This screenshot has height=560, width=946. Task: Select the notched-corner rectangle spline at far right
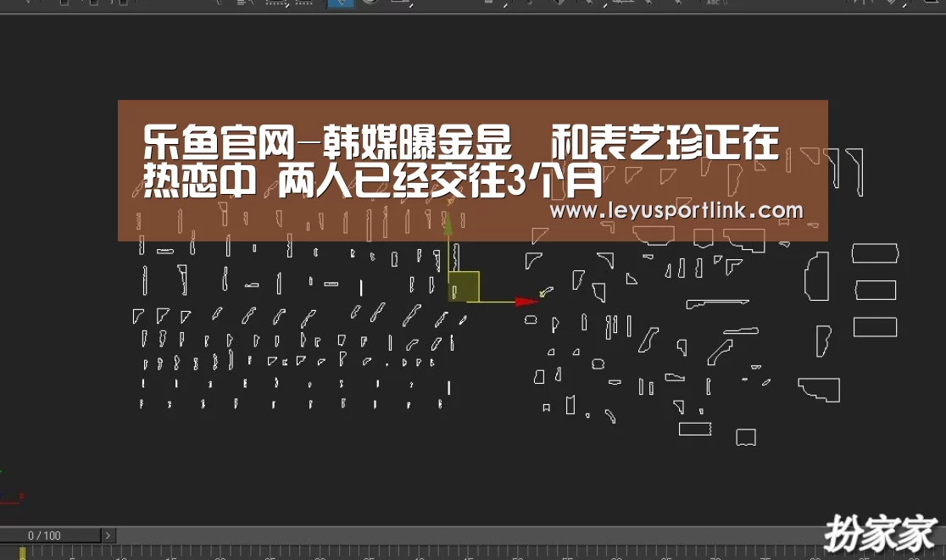pos(875,253)
